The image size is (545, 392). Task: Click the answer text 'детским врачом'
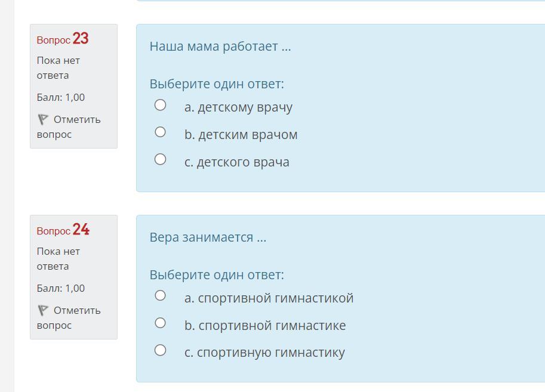click(248, 135)
